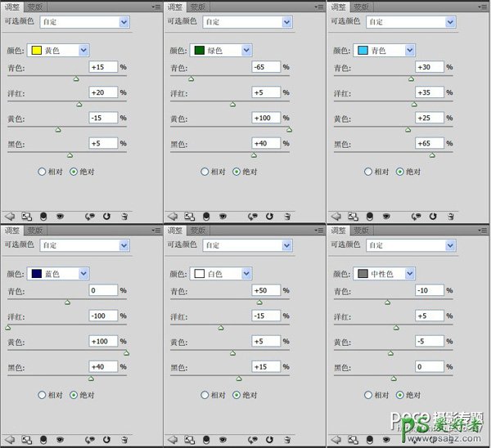Toggle the eye visibility icon in the 绿色 panel
The height and width of the screenshot is (448, 491).
click(x=223, y=217)
